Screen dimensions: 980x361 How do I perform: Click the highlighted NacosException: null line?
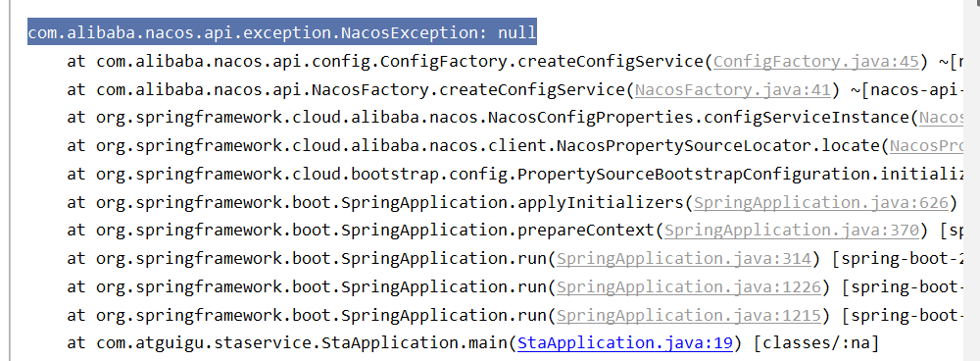point(282,32)
